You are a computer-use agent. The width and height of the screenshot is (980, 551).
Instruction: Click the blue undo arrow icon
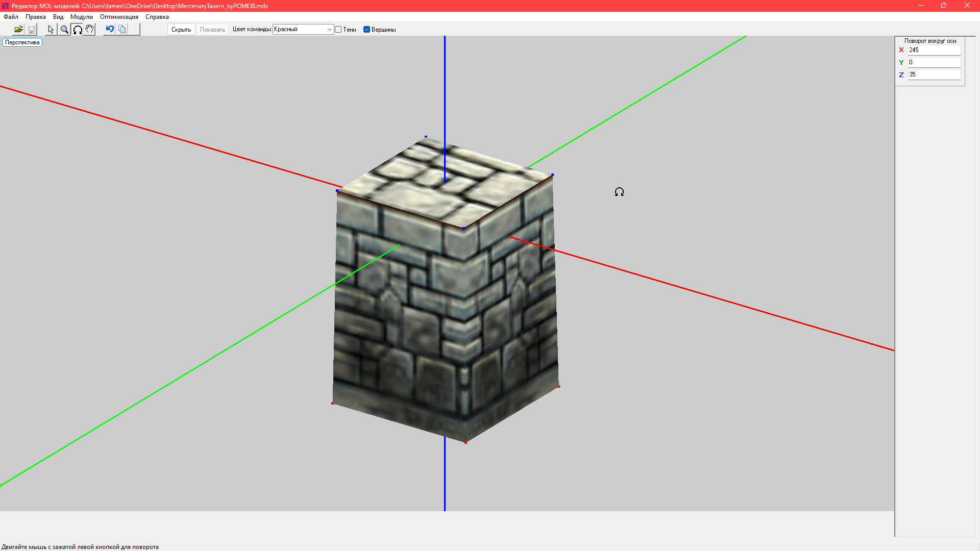coord(109,29)
